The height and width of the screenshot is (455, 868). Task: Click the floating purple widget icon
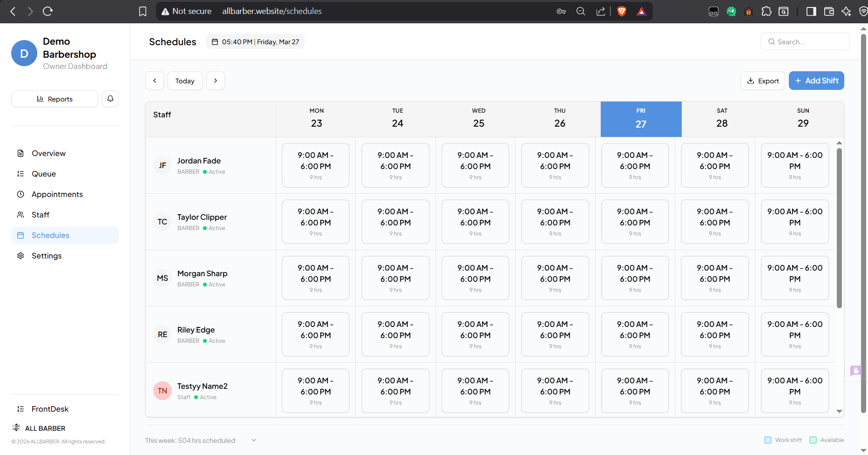(x=855, y=371)
